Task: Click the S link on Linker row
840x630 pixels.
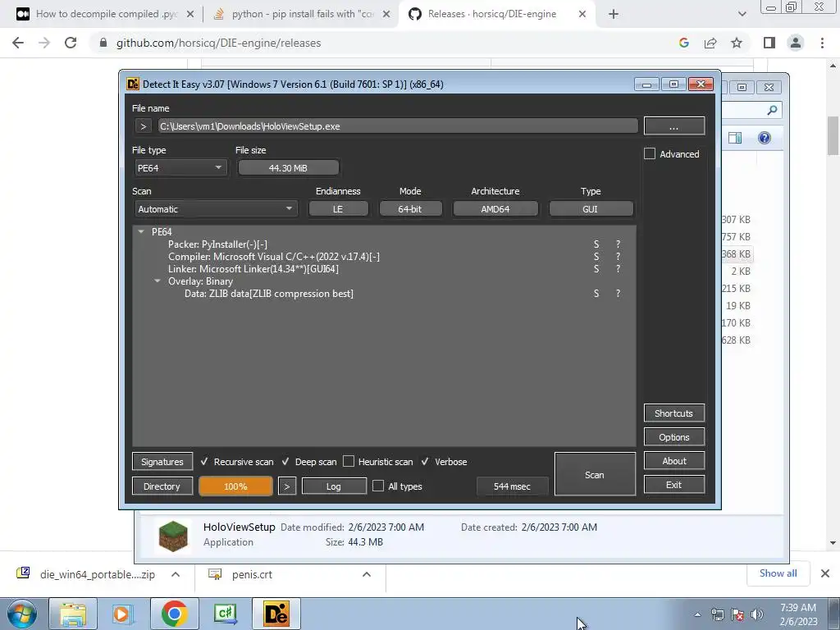Action: pos(596,269)
